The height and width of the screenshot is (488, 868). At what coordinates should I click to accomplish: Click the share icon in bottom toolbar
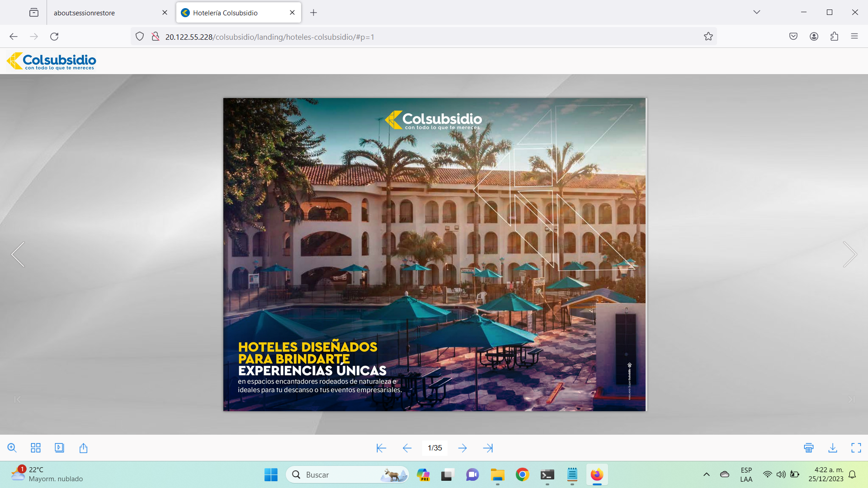(83, 448)
